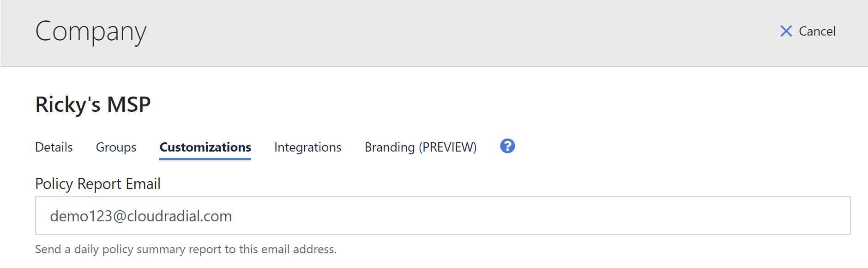
Task: Switch to the Details tab
Action: (x=54, y=147)
